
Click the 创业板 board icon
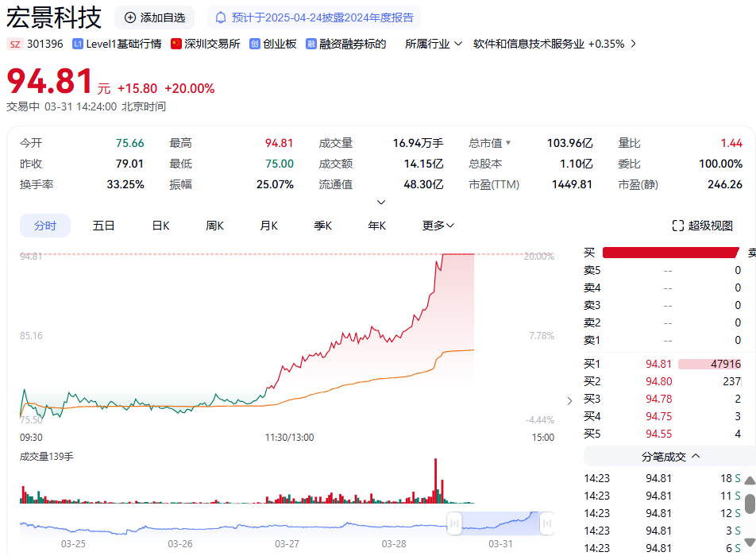(x=255, y=44)
